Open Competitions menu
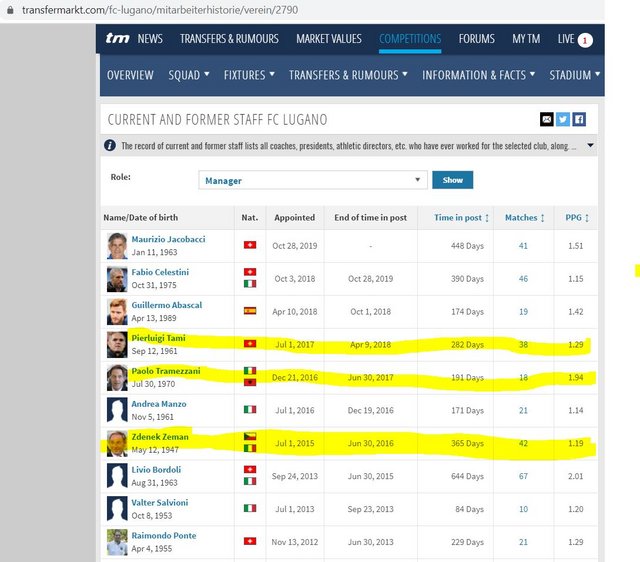Image resolution: width=640 pixels, height=562 pixels. [410, 39]
